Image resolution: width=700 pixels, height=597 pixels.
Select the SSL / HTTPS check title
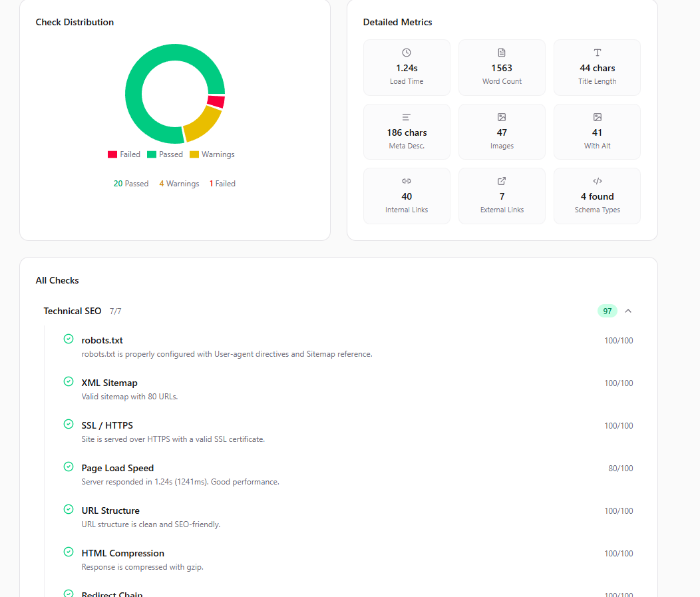[107, 425]
